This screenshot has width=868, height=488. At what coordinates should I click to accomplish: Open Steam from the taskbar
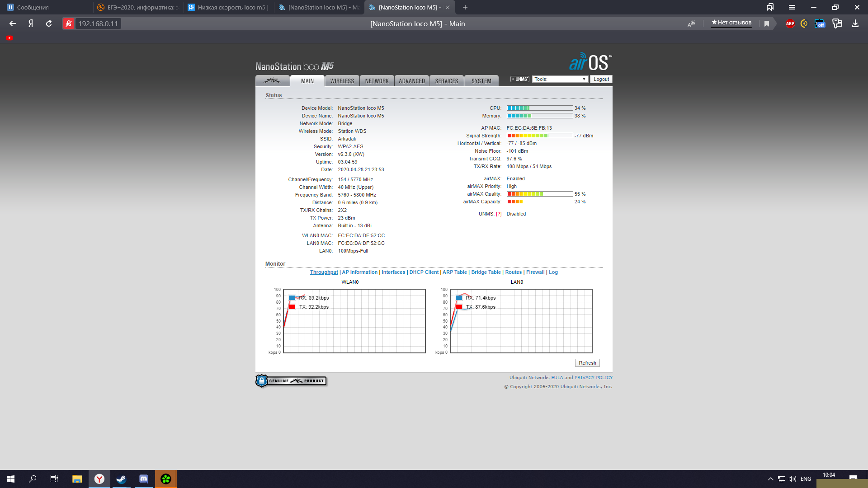pyautogui.click(x=121, y=479)
